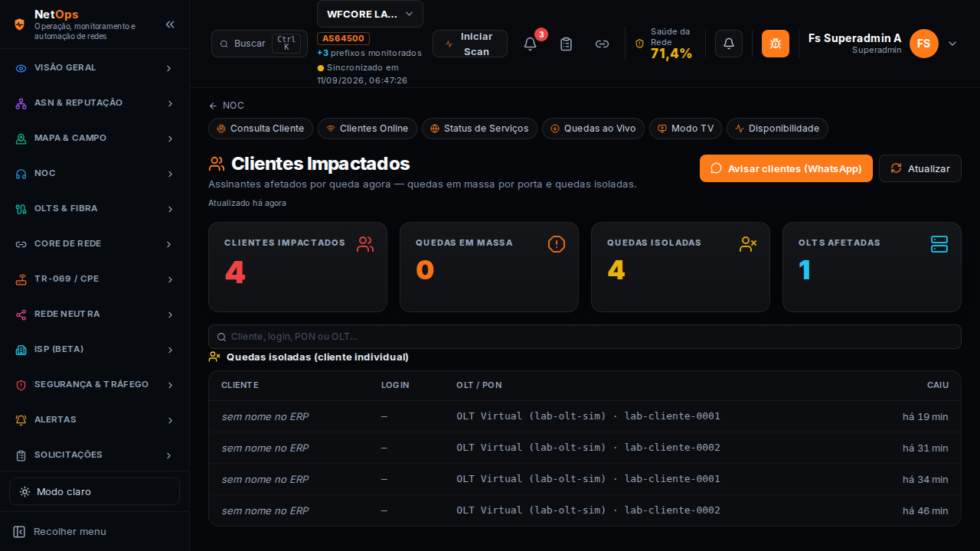The height and width of the screenshot is (551, 980).
Task: Click the FS user avatar
Action: 924,44
